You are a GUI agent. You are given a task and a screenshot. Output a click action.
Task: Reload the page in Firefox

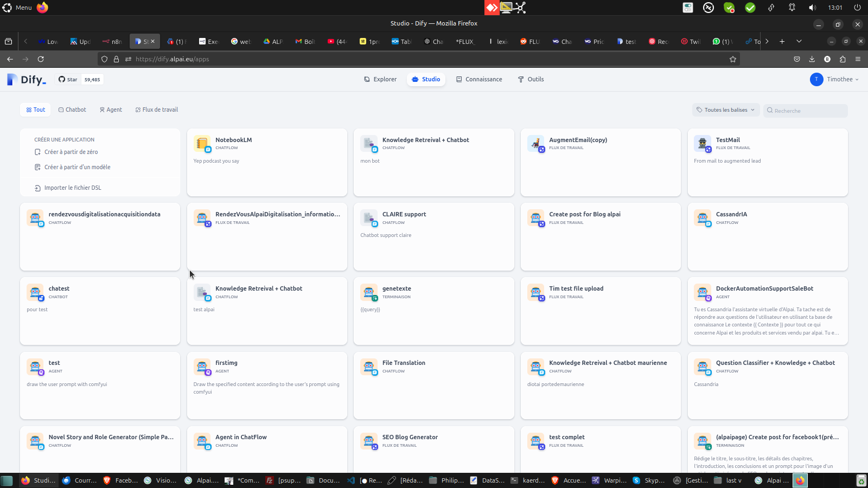tap(41, 59)
